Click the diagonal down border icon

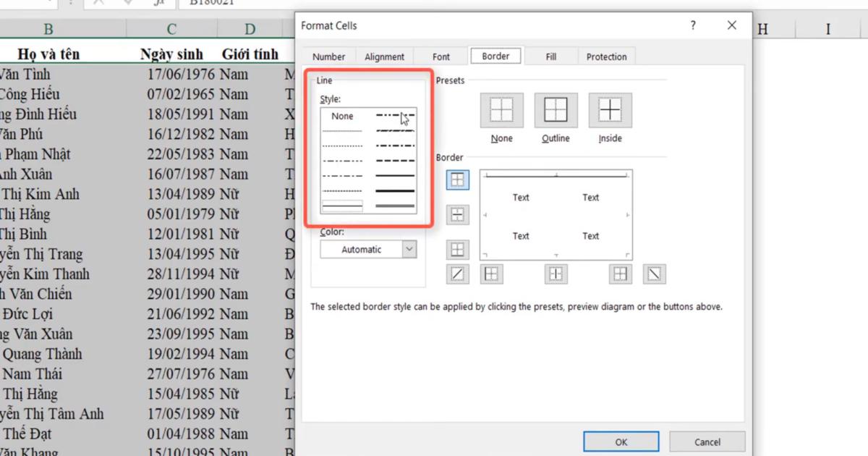tap(654, 274)
